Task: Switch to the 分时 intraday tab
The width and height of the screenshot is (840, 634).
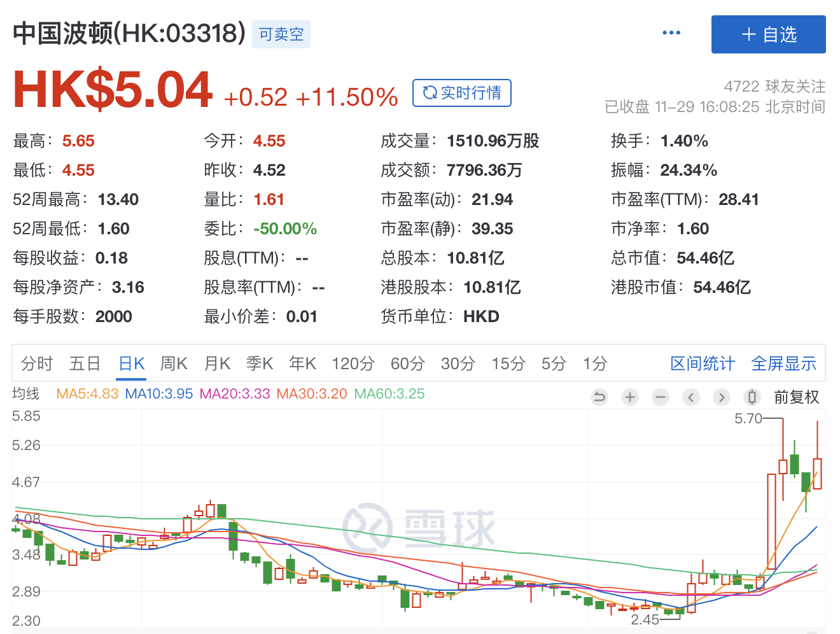Action: pyautogui.click(x=36, y=363)
